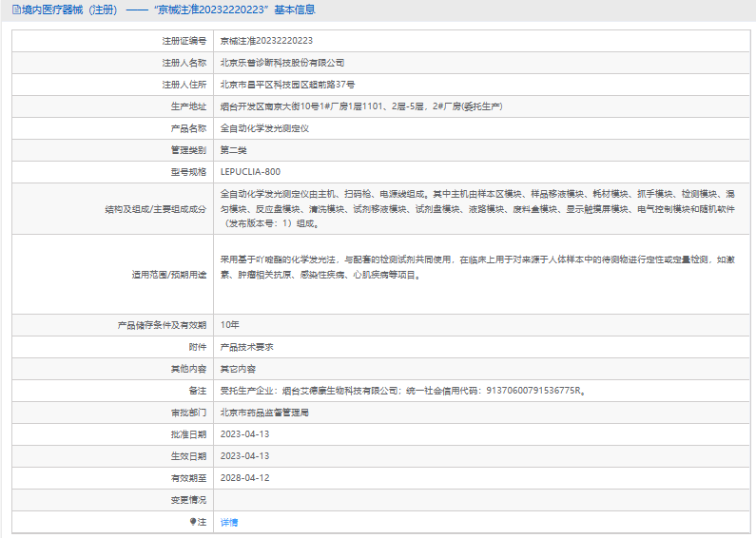The width and height of the screenshot is (756, 538).
Task: Click the 审批部门 label
Action: pyautogui.click(x=188, y=413)
